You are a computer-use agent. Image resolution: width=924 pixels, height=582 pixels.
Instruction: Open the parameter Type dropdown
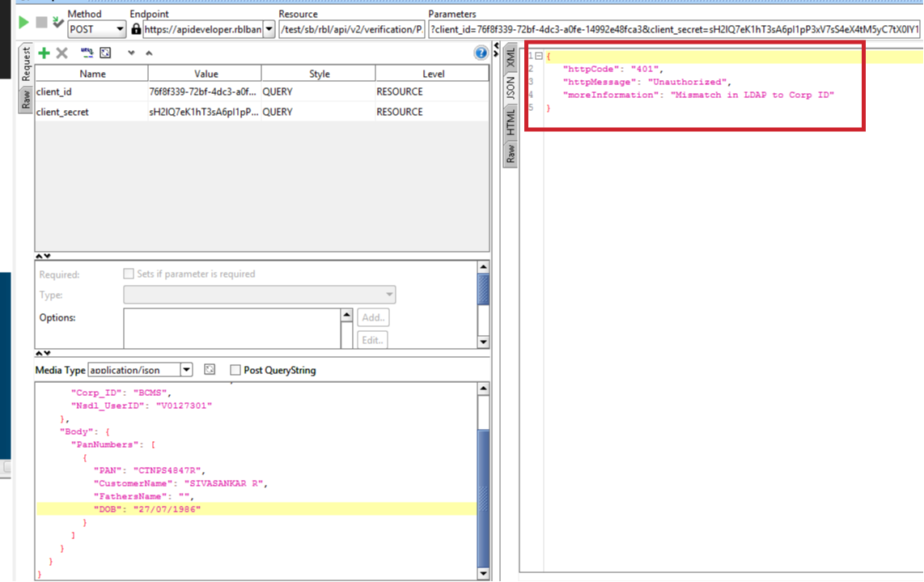click(x=259, y=295)
